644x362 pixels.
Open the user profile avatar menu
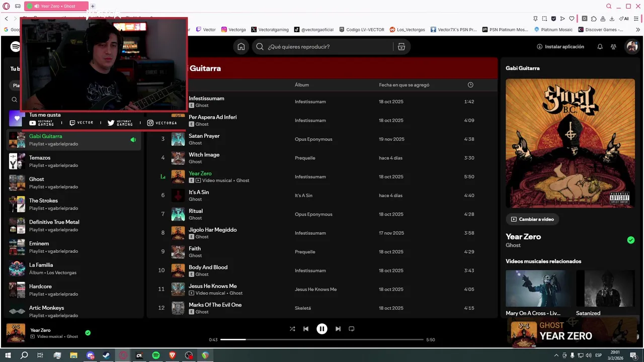(631, 47)
